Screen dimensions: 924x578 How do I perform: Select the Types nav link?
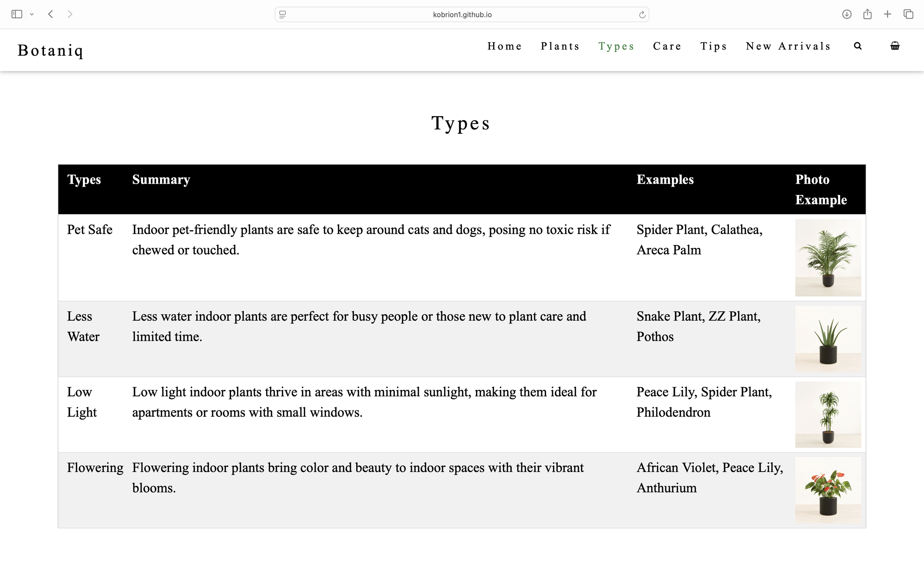pyautogui.click(x=616, y=47)
